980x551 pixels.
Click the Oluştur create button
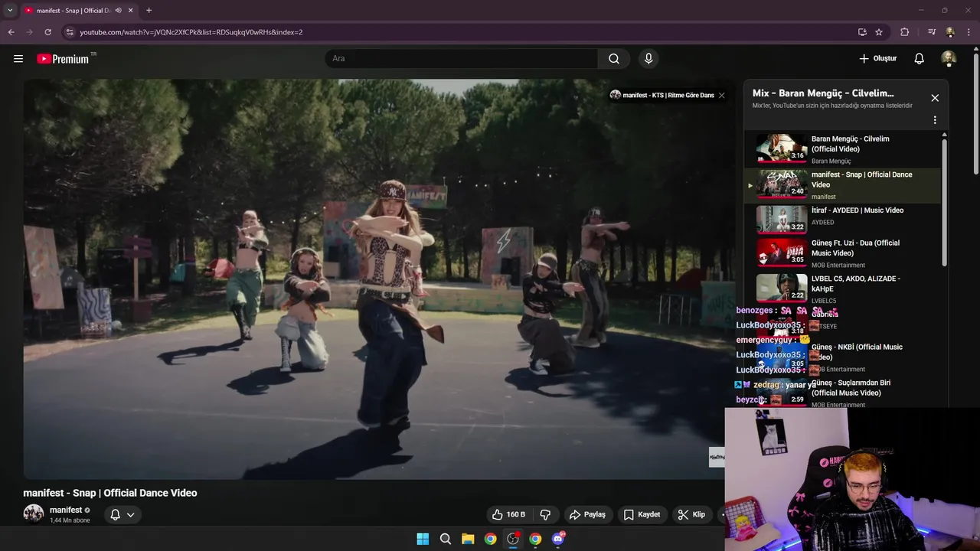point(878,59)
